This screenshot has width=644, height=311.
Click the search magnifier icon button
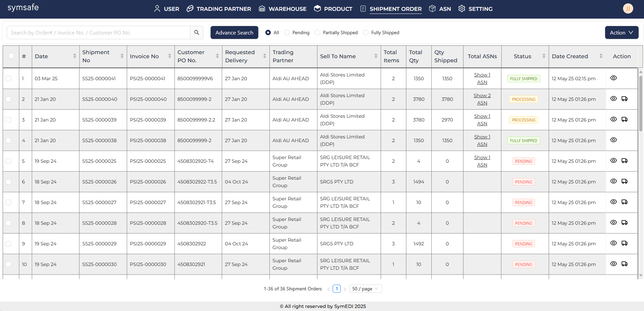pyautogui.click(x=196, y=32)
